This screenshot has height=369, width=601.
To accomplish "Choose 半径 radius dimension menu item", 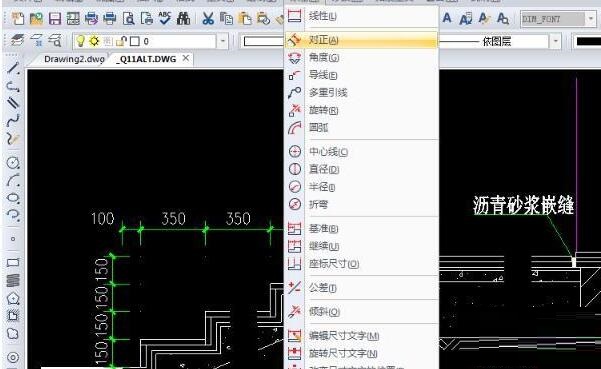I will (x=361, y=187).
